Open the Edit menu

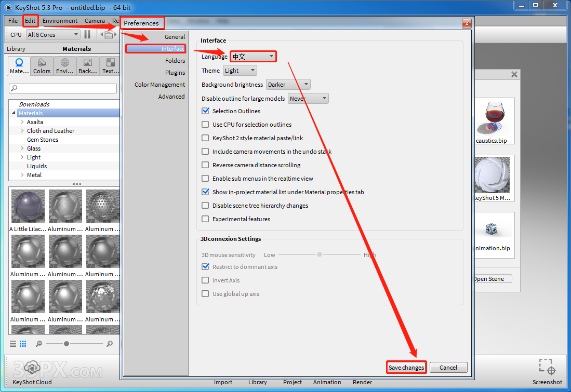(31, 21)
